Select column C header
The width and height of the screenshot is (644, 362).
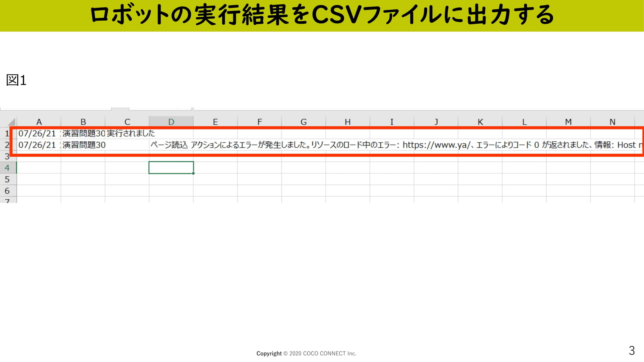127,122
